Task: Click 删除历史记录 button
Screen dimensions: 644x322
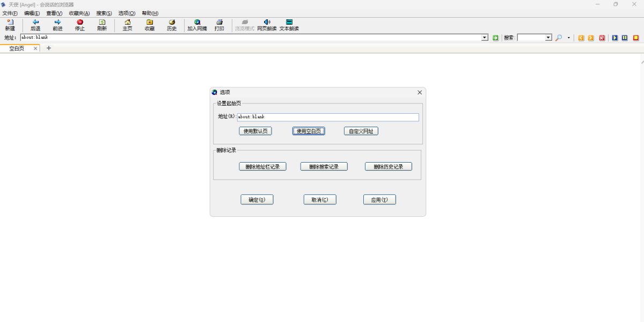Action: (x=389, y=166)
